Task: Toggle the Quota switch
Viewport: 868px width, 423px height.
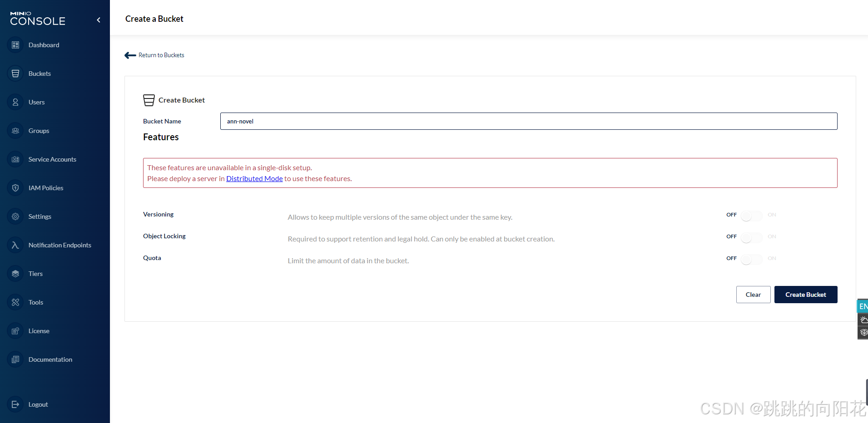Action: point(751,260)
